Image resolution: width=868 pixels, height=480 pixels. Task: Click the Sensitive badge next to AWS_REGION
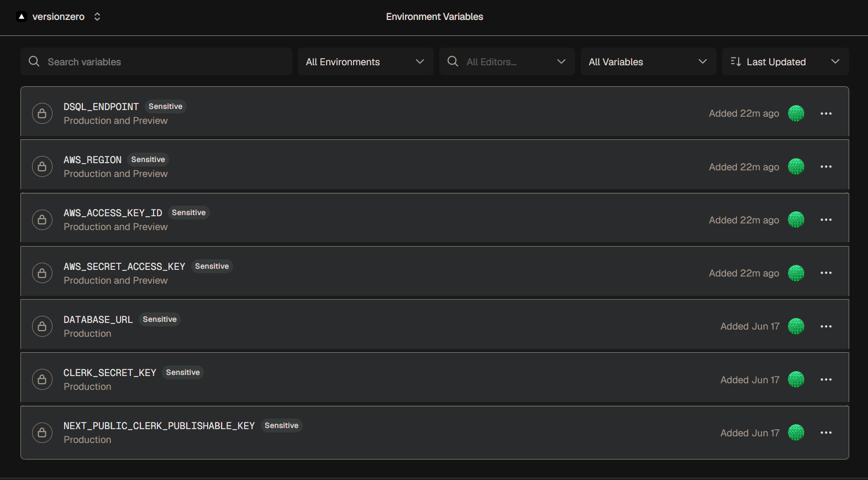[148, 160]
